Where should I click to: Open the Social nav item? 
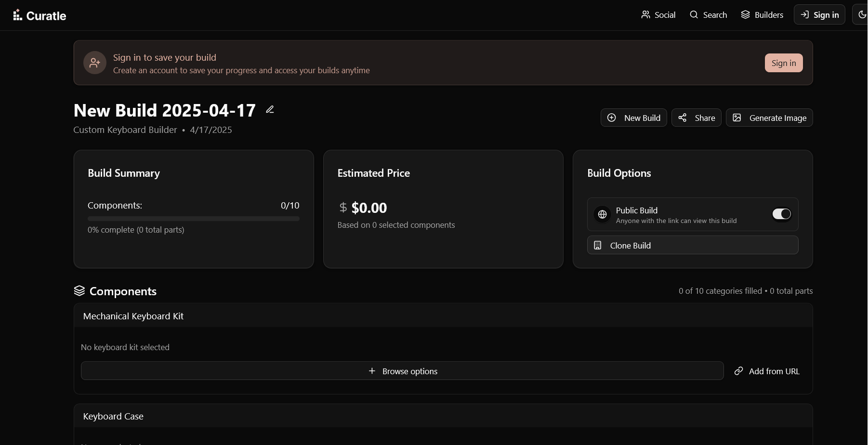point(658,15)
